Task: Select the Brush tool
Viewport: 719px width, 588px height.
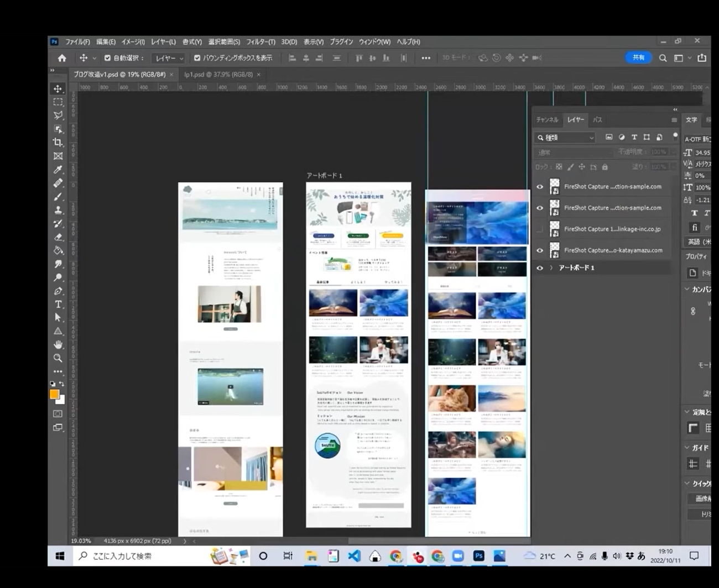Action: point(58,197)
